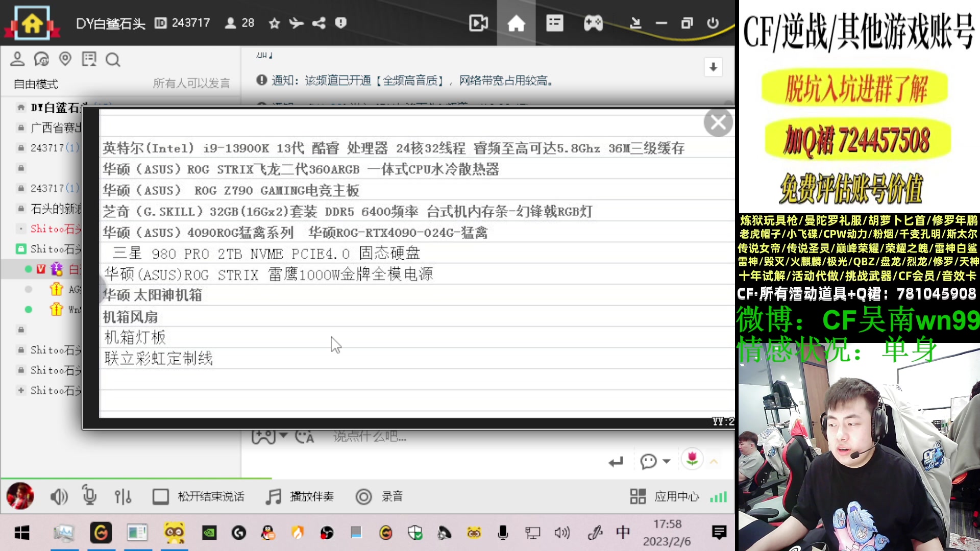
Task: Click the i9-13900K processor line in image
Action: coord(393,148)
